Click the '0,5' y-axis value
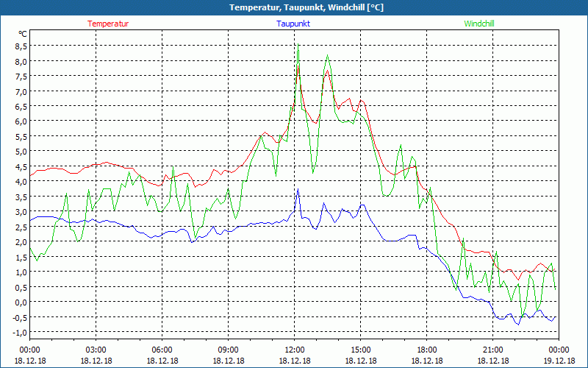Viewport: 588px width, 368px height. pyautogui.click(x=21, y=287)
